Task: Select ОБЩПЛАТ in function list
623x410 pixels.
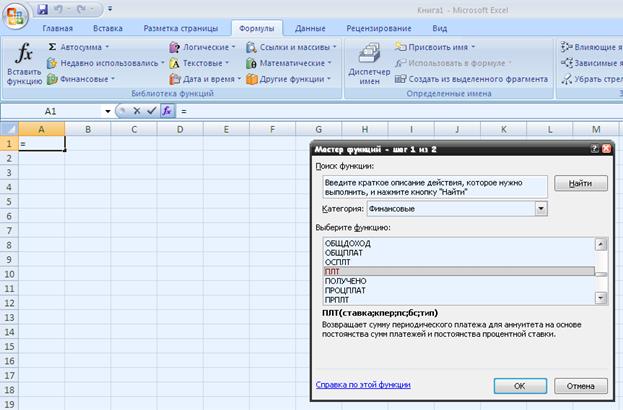Action: [x=459, y=253]
